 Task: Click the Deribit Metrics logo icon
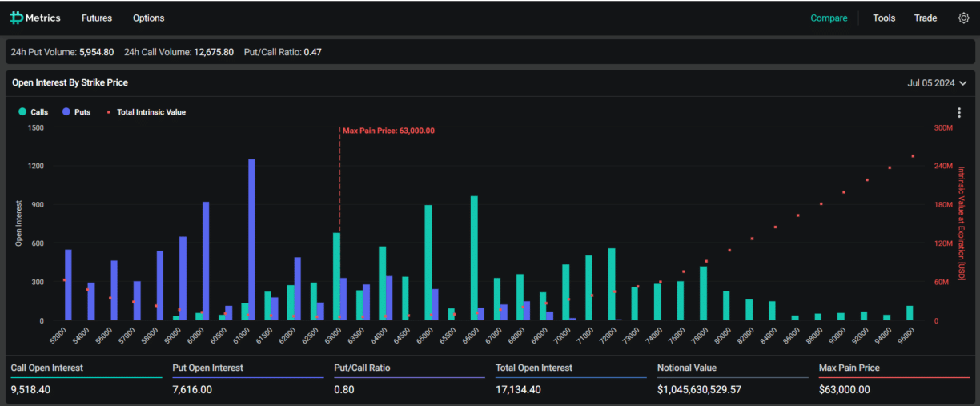17,18
